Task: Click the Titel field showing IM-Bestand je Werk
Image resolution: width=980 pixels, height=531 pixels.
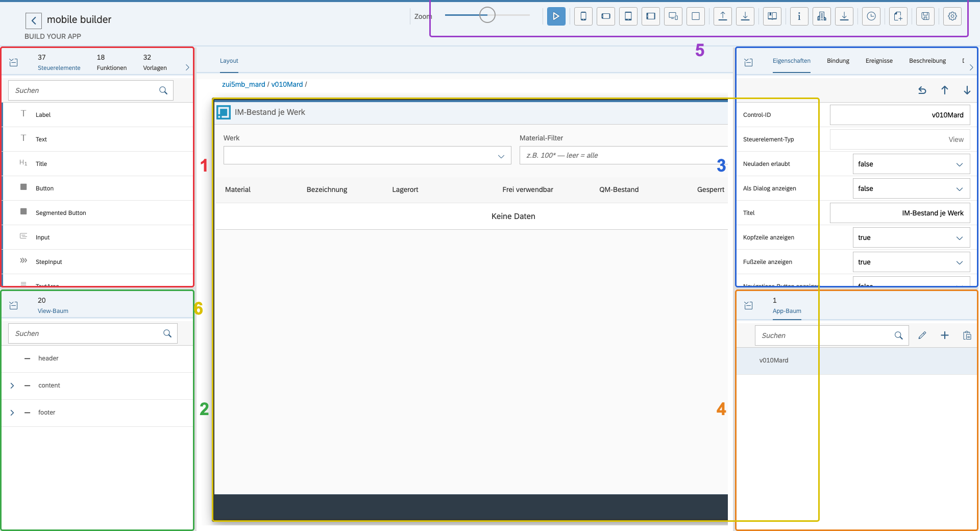Action: pos(900,213)
